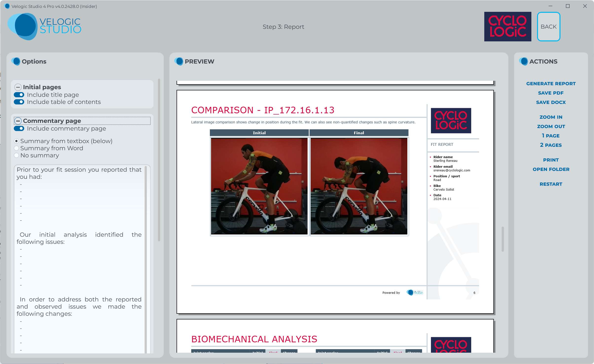Click the PREVIEW panel blue circle icon
Image resolution: width=594 pixels, height=364 pixels.
click(x=179, y=61)
